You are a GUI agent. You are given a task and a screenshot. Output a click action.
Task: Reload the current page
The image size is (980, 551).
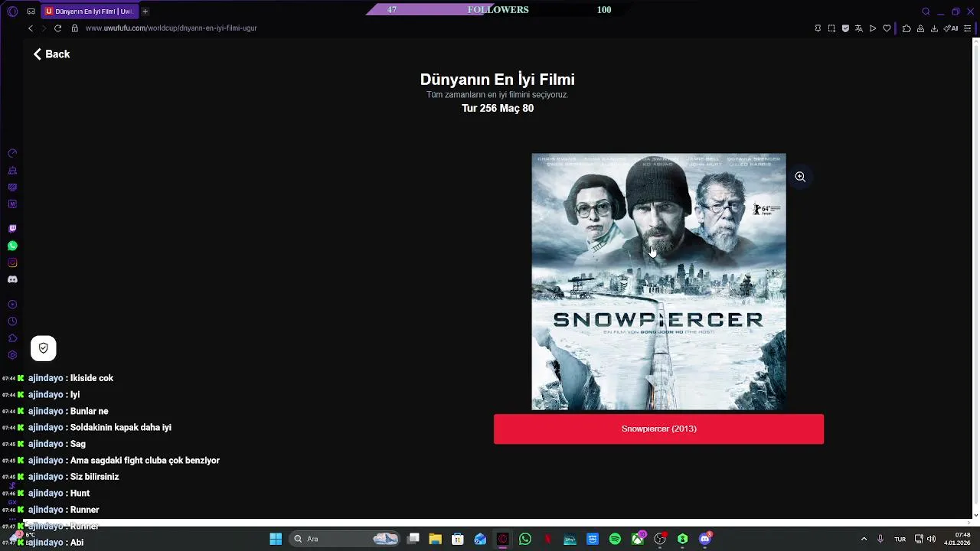tap(57, 28)
